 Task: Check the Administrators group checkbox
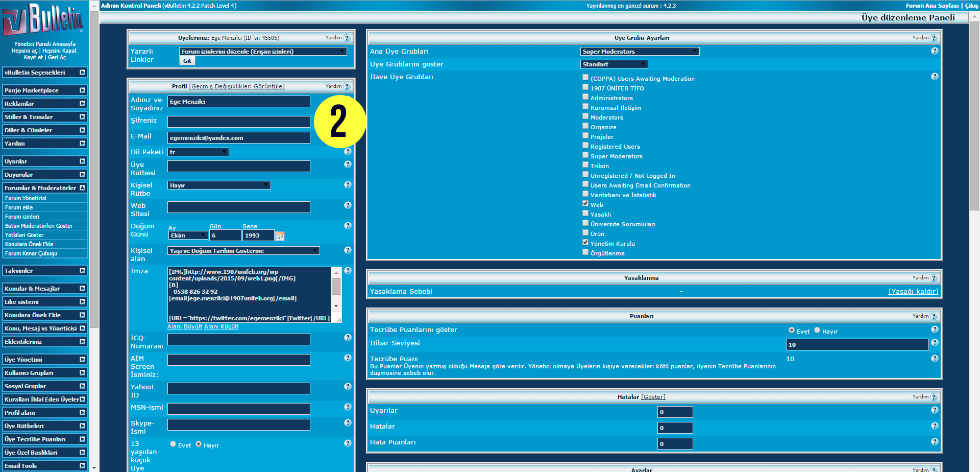point(585,97)
